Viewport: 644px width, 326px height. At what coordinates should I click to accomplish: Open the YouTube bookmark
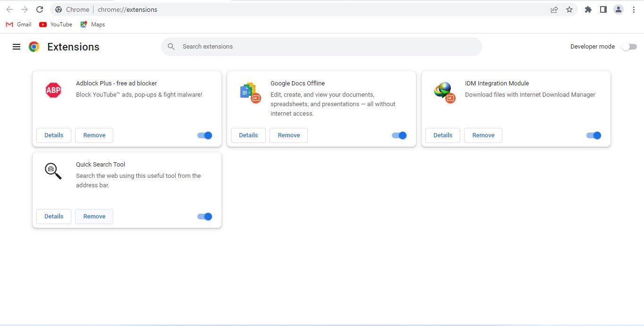(55, 24)
